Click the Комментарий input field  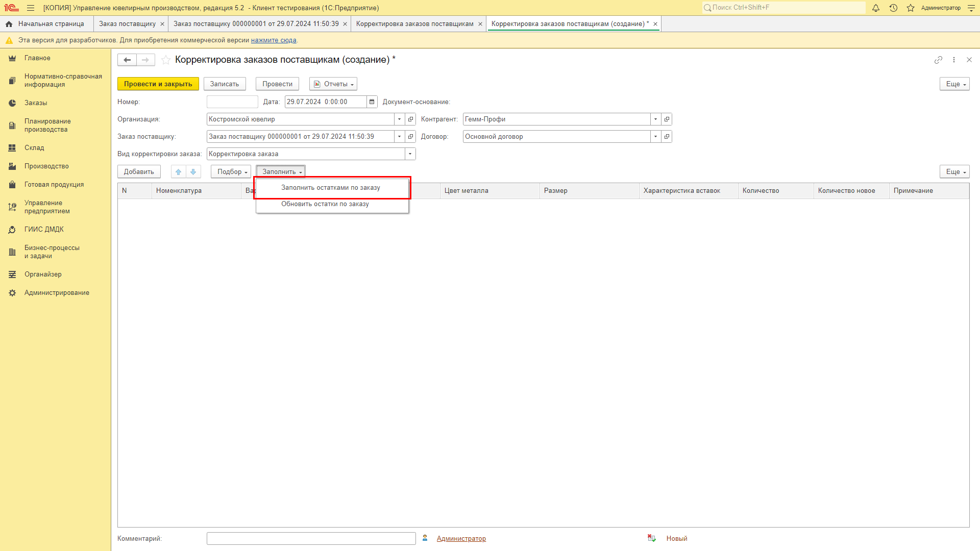[311, 539]
